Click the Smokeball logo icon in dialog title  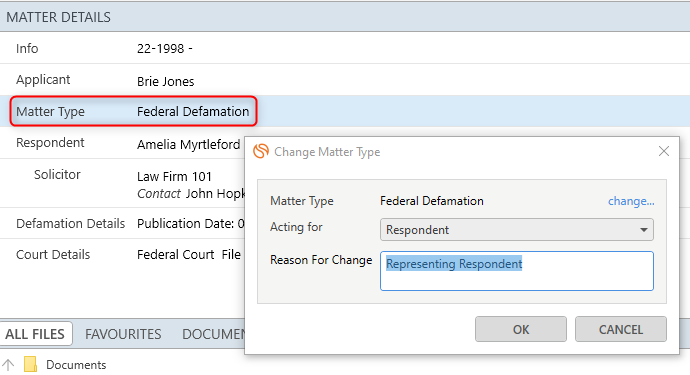[261, 151]
